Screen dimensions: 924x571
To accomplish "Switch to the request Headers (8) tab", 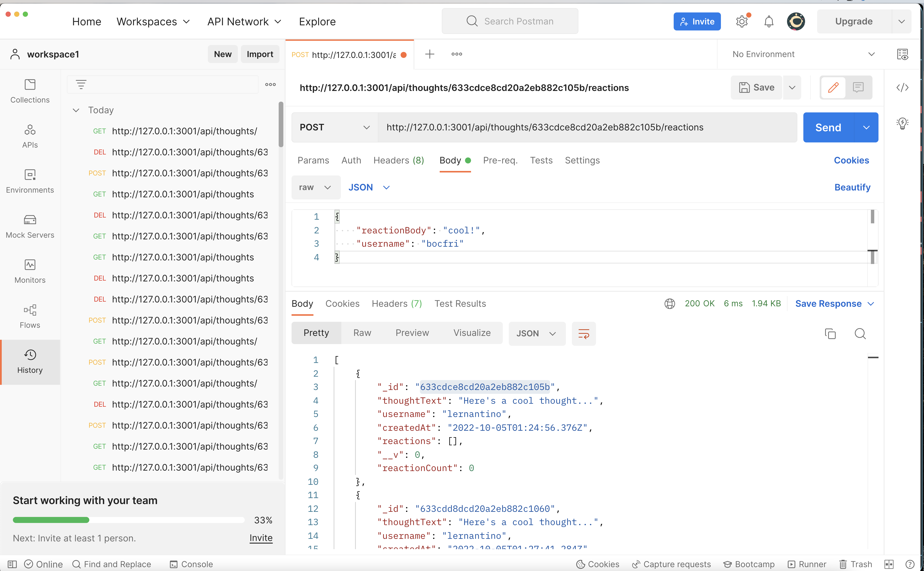I will [x=399, y=160].
